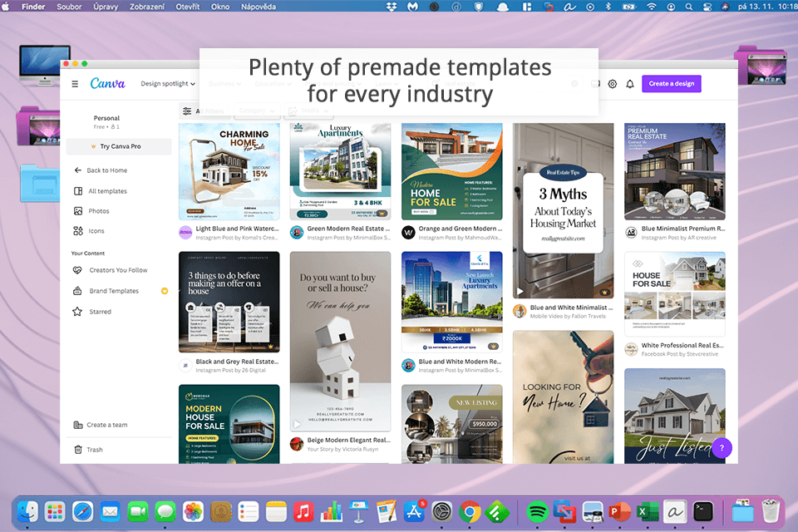Image resolution: width=798 pixels, height=532 pixels.
Task: Open Spotlight search in menu bar
Action: (688, 7)
